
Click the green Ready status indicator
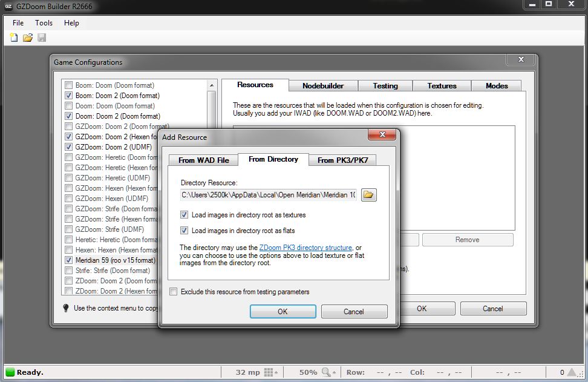pyautogui.click(x=10, y=372)
